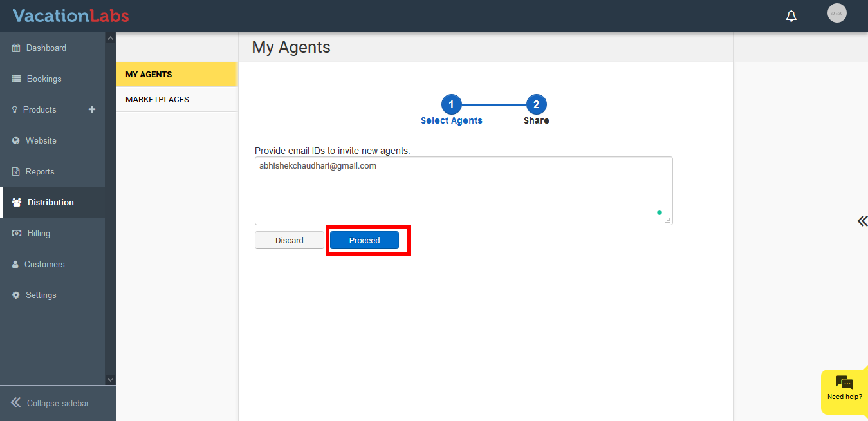Open Reports from the sidebar
This screenshot has width=868, height=421.
pos(40,172)
